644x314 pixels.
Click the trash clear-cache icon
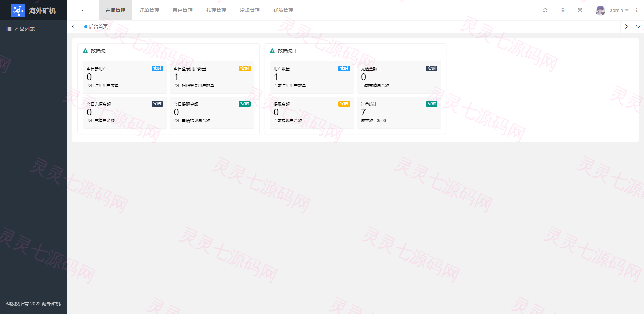[562, 10]
